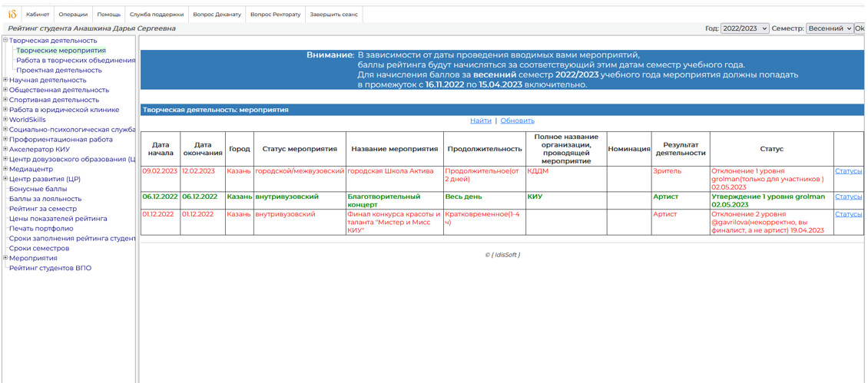Screen dimensions: 868x383
Task: Open Вопрос Ректорату menu item
Action: pyautogui.click(x=276, y=15)
